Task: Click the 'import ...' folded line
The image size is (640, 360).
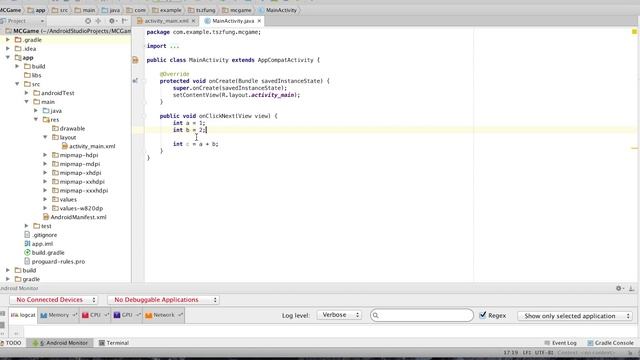Action: (x=162, y=46)
